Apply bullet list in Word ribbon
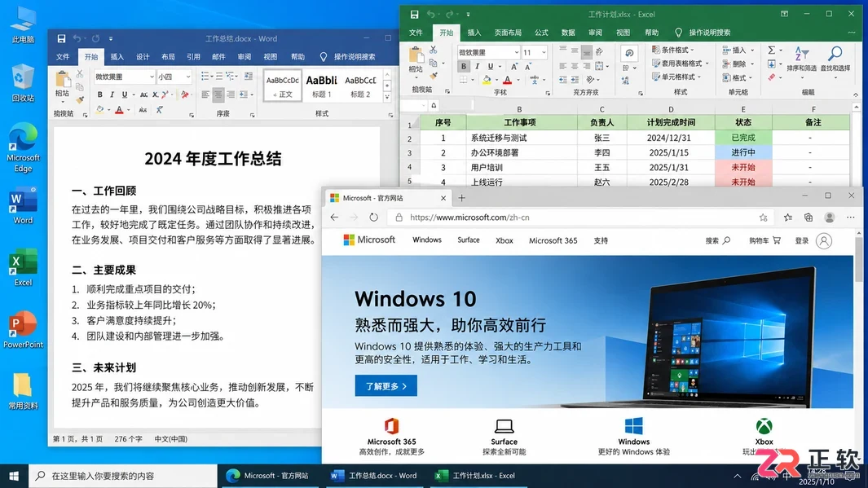 tap(205, 76)
